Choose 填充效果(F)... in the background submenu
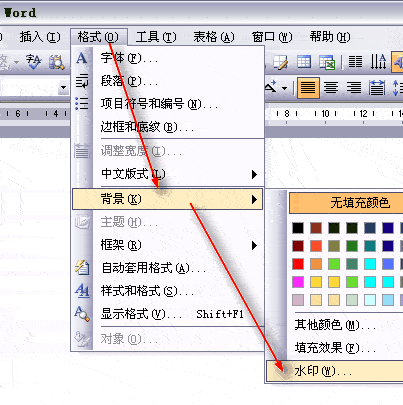 334,348
